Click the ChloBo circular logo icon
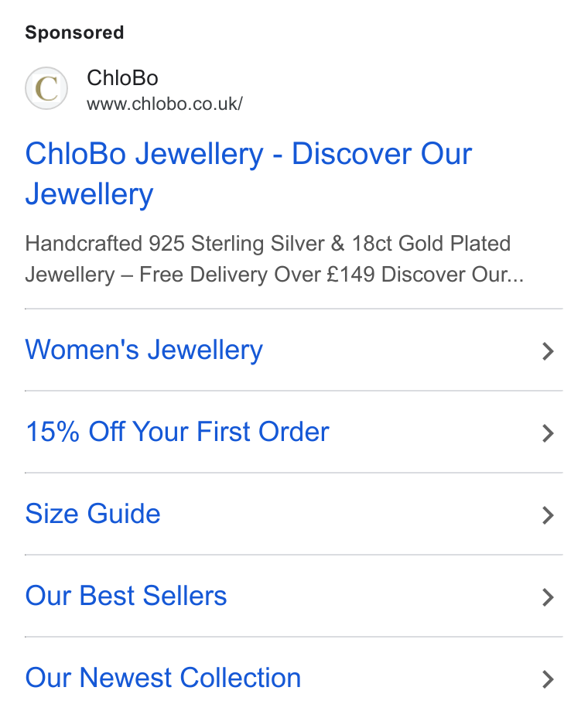This screenshot has height=718, width=588. (46, 88)
